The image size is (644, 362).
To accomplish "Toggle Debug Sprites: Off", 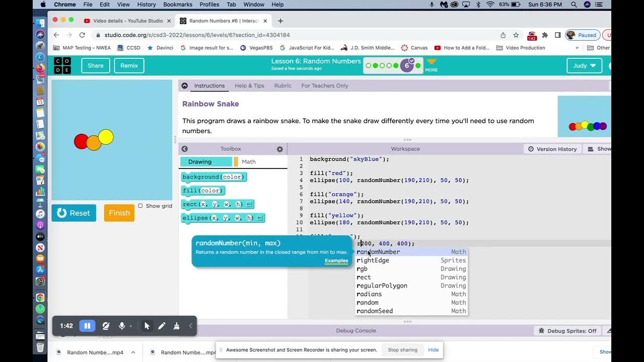I will coord(568,331).
